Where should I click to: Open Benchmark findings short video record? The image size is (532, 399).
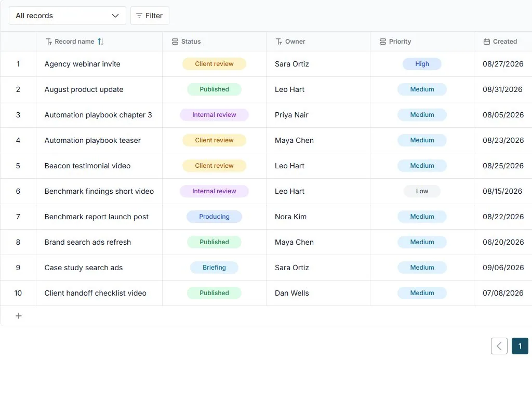pyautogui.click(x=99, y=191)
